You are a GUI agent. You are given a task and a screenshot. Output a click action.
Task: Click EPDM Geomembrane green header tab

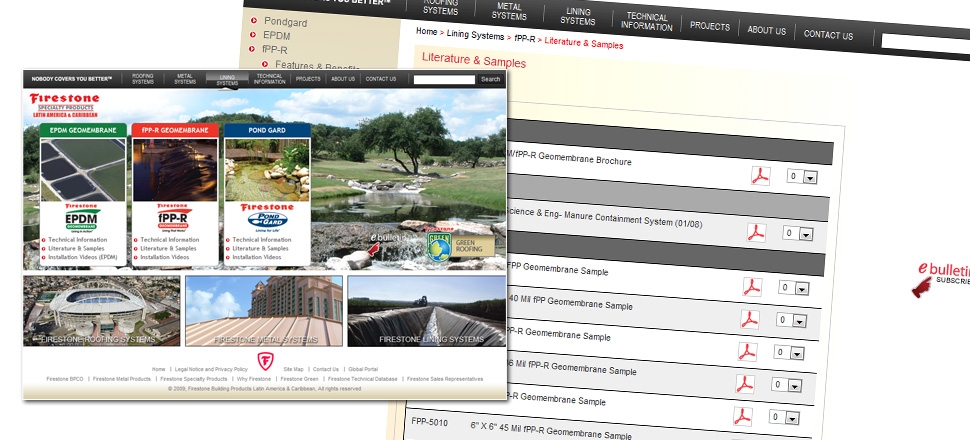(x=83, y=131)
